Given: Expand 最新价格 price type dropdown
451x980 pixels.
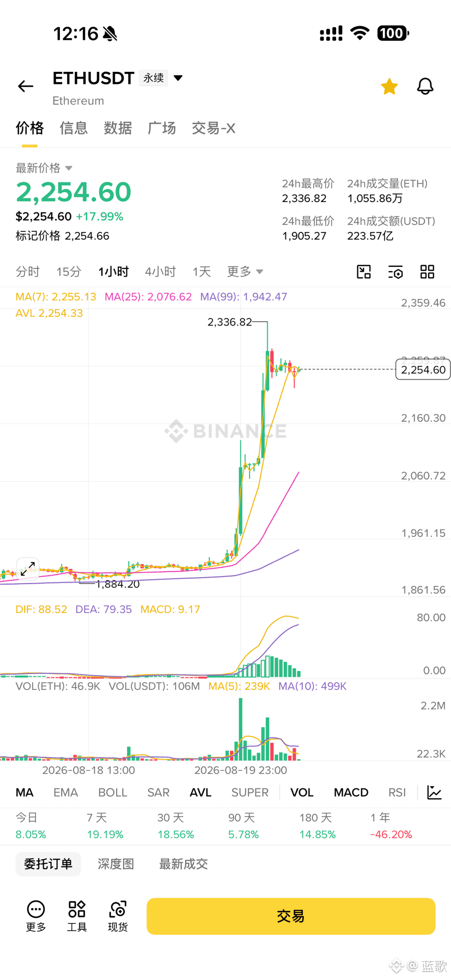Looking at the screenshot, I should (x=69, y=168).
